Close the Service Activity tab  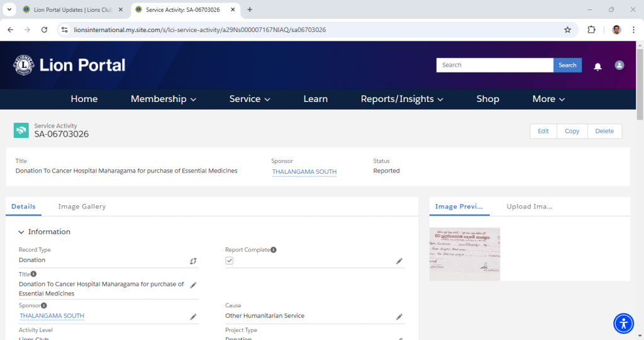tap(233, 9)
